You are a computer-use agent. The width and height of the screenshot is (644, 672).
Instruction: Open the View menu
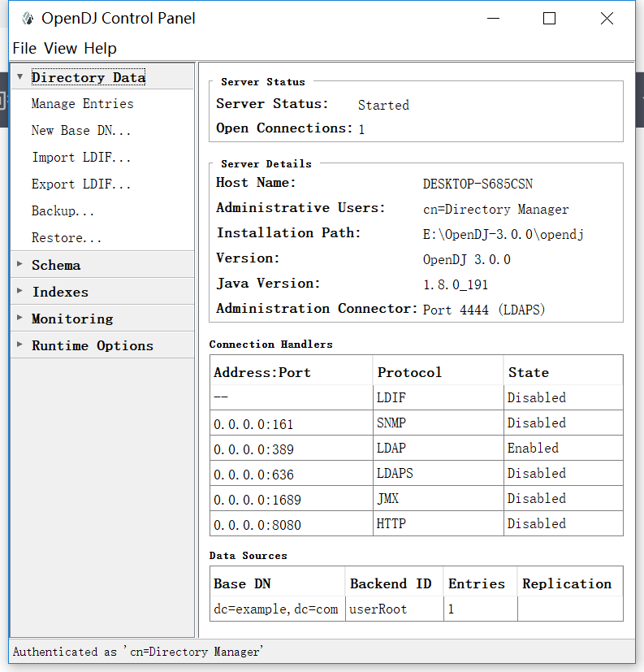point(60,49)
